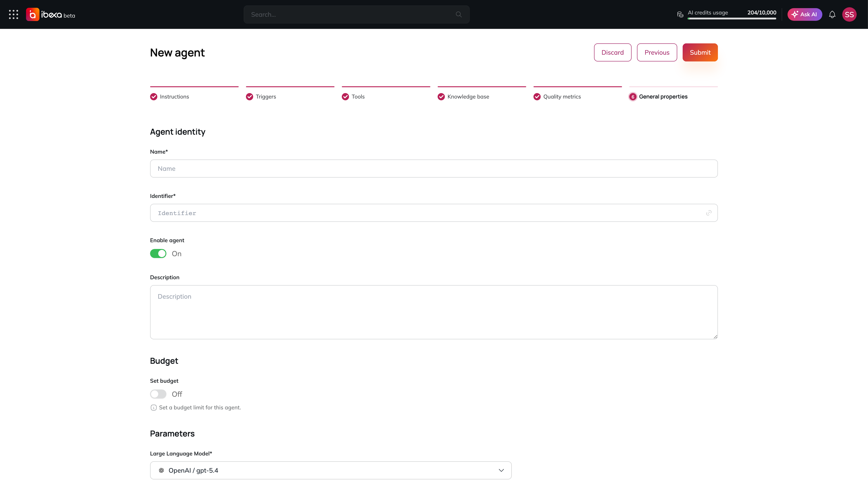The height and width of the screenshot is (488, 868).
Task: Click the Discard button
Action: [612, 52]
